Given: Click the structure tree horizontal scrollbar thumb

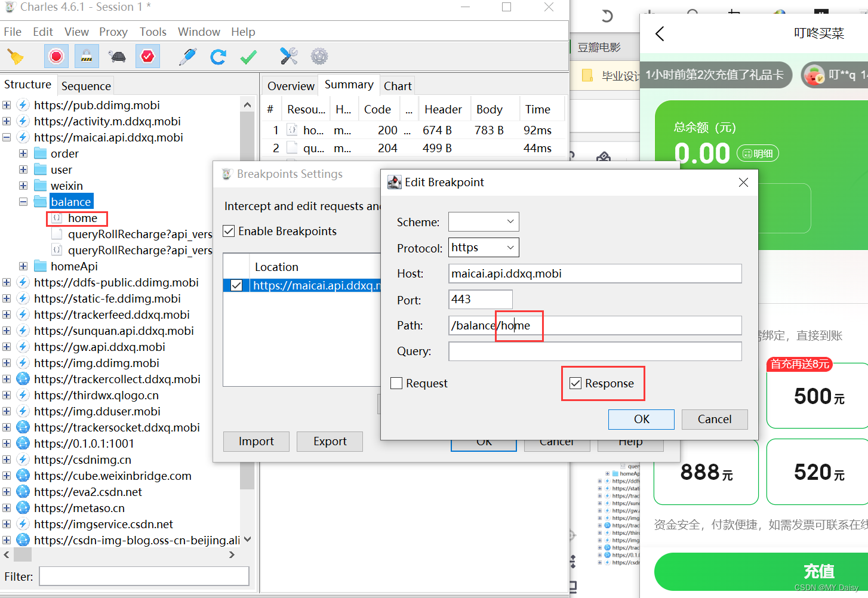Looking at the screenshot, I should (x=23, y=554).
